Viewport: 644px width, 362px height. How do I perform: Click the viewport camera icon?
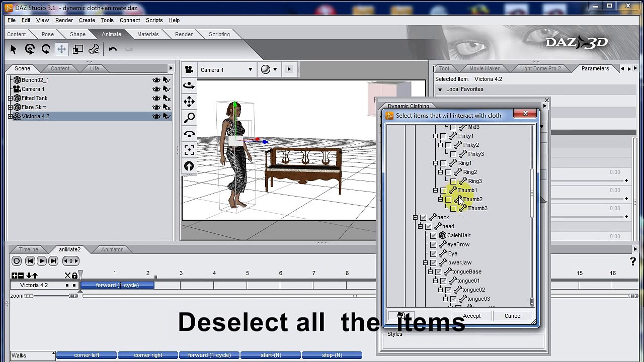pyautogui.click(x=189, y=69)
